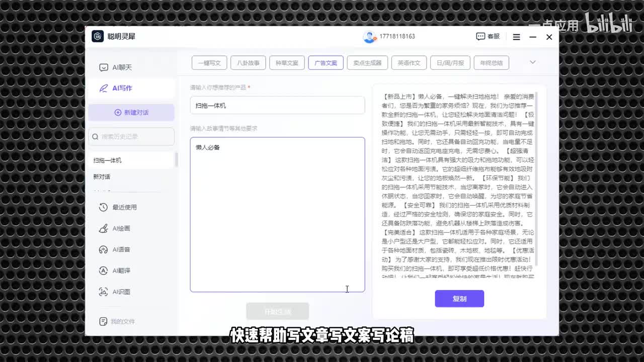This screenshot has height=362, width=644.
Task: Click the 复制 copy button
Action: [459, 299]
